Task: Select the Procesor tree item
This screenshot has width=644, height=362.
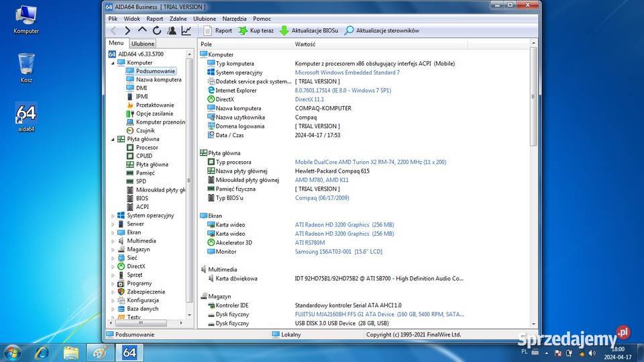Action: pyautogui.click(x=147, y=147)
